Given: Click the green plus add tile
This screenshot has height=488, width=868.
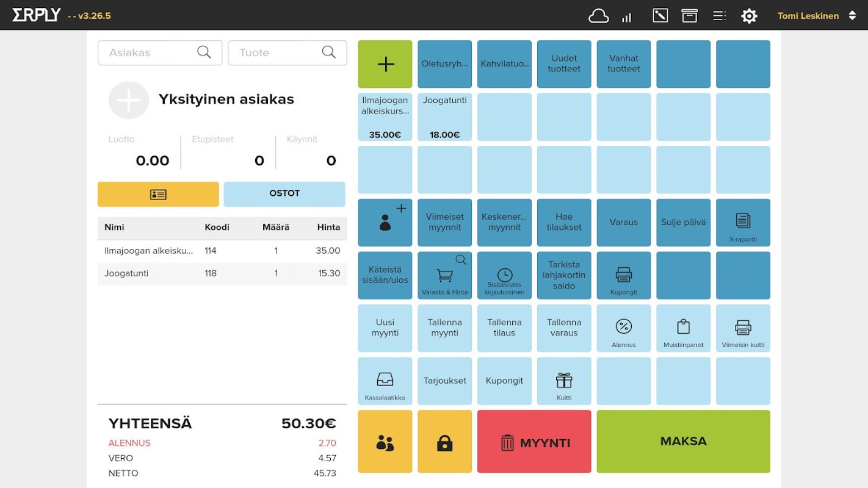Looking at the screenshot, I should click(x=385, y=64).
